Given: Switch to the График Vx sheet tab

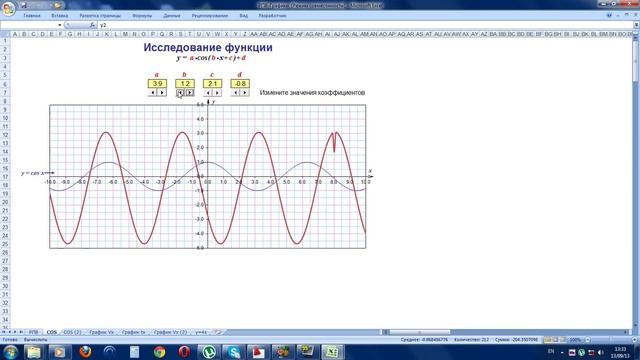Looking at the screenshot, I should click(102, 332).
